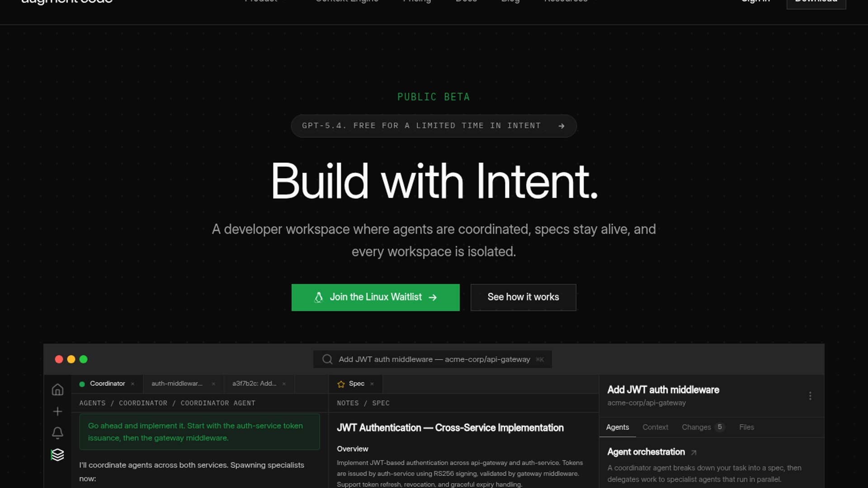Screen dimensions: 868x488
Task: Click the plus icon in the sidebar
Action: click(57, 411)
